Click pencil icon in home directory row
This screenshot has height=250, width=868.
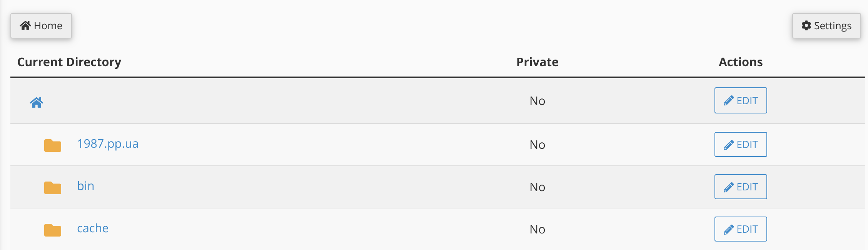728,101
